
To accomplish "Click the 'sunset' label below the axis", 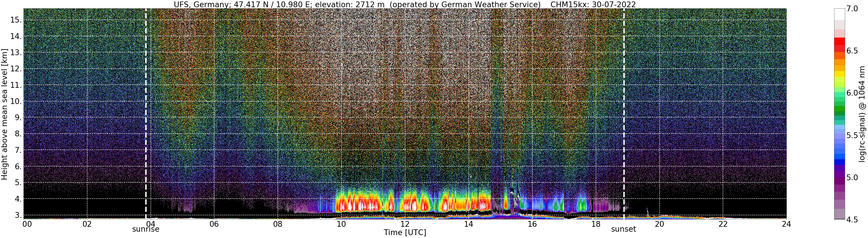I will (624, 229).
